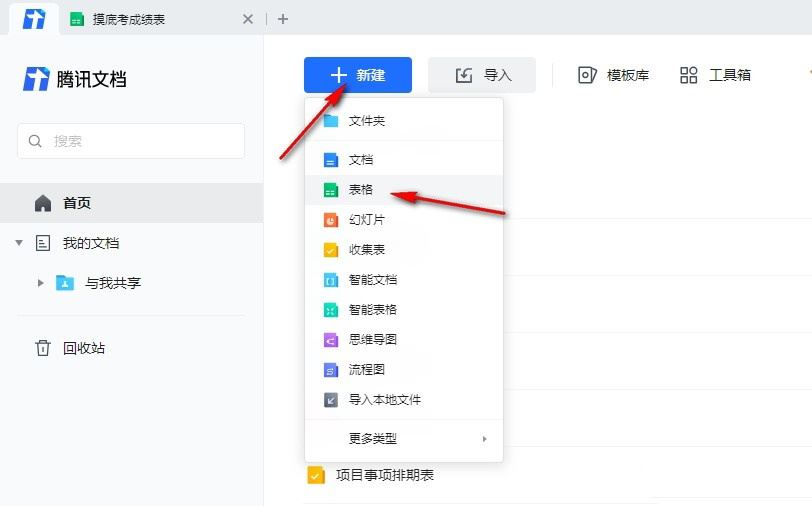812x506 pixels.
Task: Choose 思维导图 from the new menu
Action: tap(404, 339)
